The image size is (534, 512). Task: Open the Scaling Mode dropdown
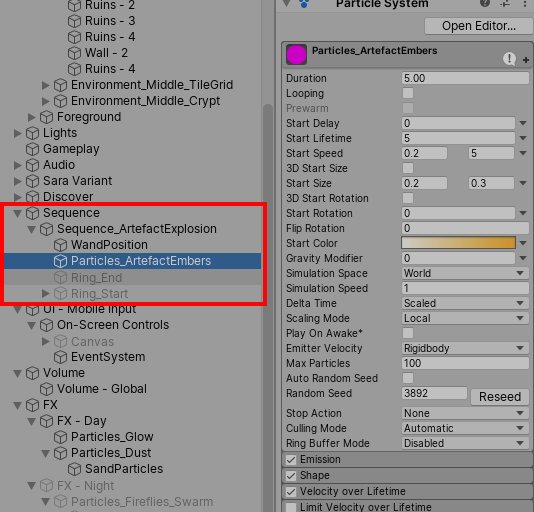coord(465,318)
